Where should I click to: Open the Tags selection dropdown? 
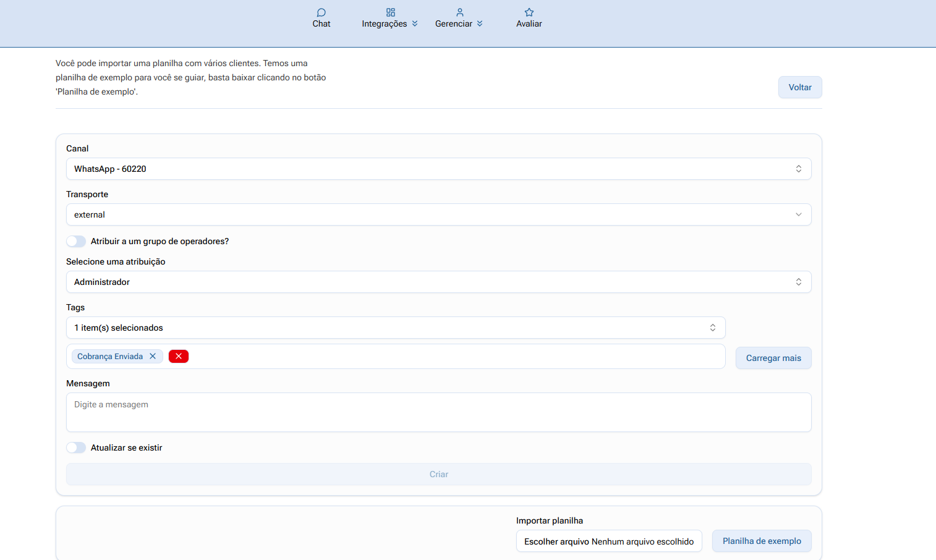pos(395,328)
